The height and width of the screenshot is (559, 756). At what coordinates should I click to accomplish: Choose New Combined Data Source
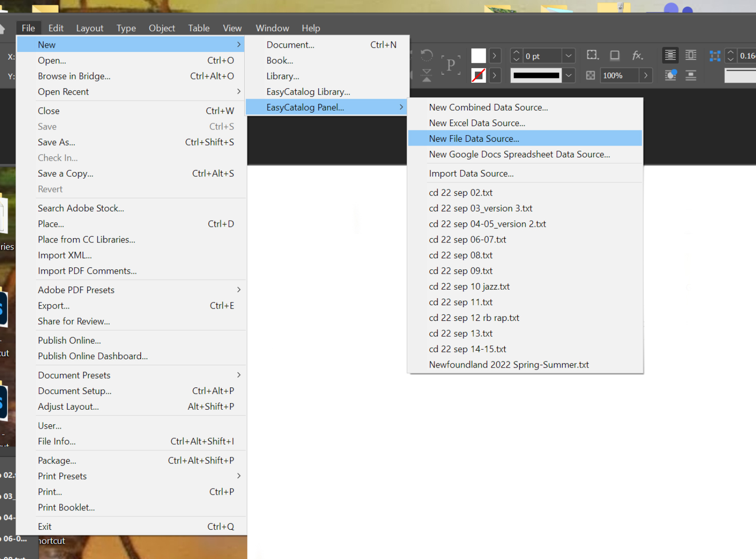pos(525,107)
